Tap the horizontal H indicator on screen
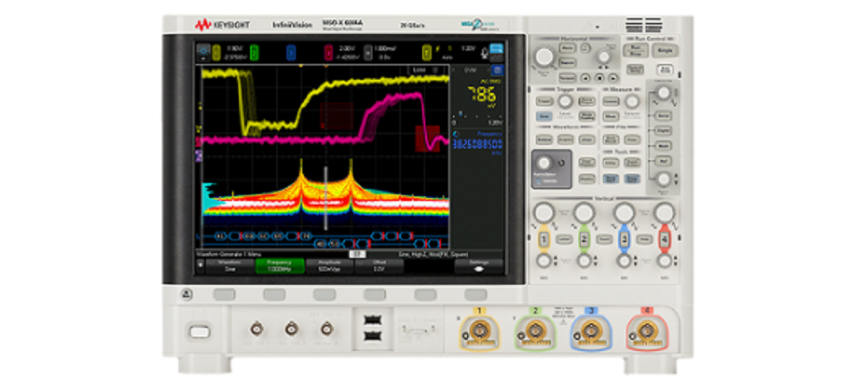Image resolution: width=868 pixels, height=388 pixels. pos(369,53)
